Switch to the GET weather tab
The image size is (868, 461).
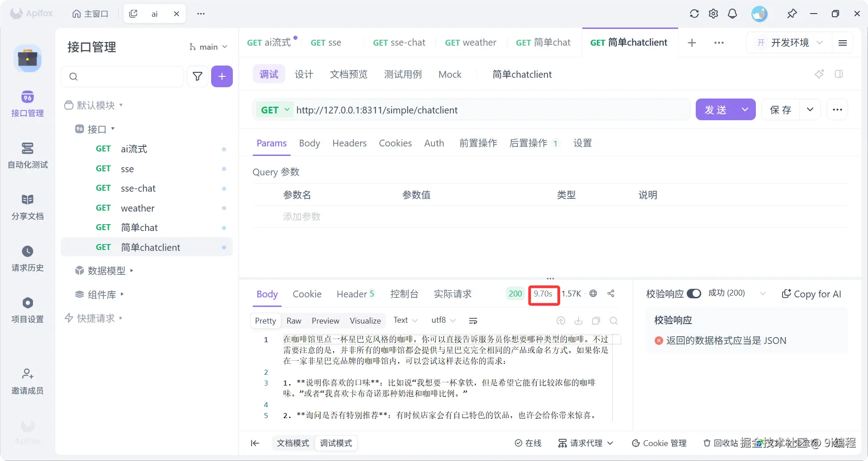470,42
